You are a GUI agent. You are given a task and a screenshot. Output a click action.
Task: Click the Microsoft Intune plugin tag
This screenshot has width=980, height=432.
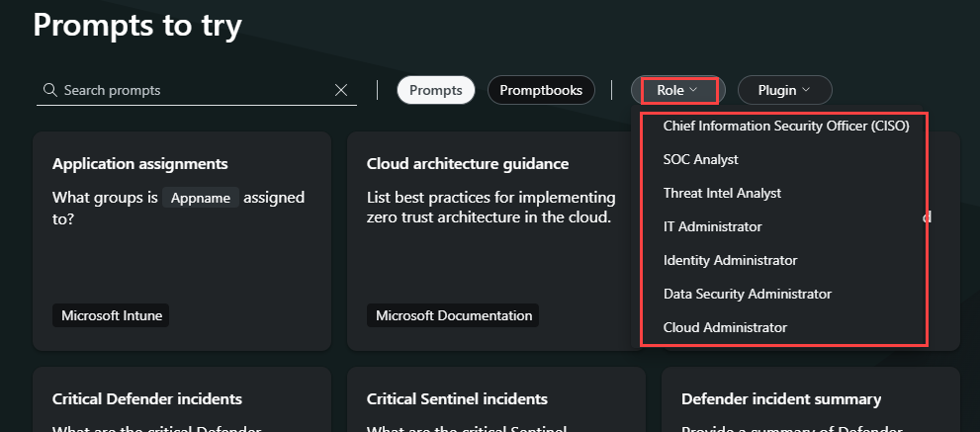[111, 315]
